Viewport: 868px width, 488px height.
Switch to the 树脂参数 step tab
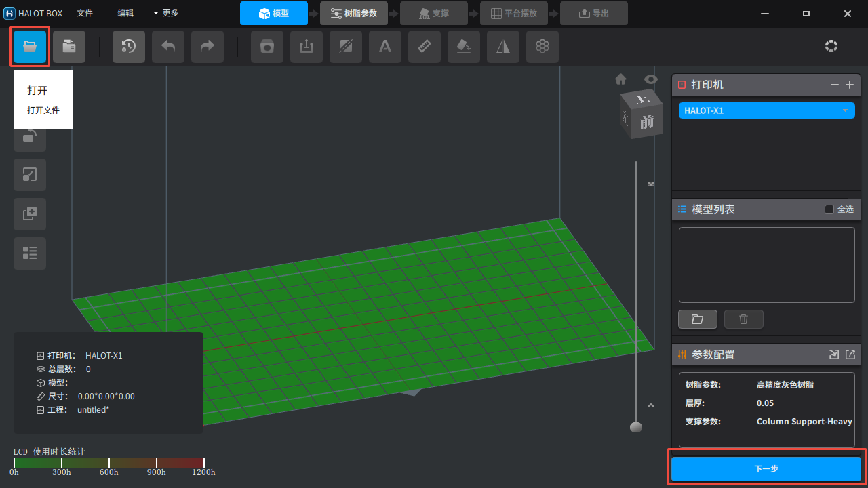[354, 13]
